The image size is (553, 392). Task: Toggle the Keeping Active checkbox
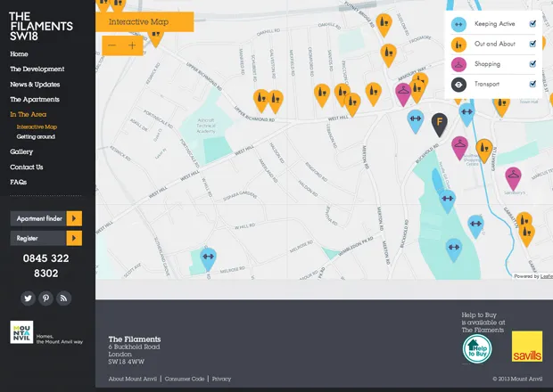(532, 23)
